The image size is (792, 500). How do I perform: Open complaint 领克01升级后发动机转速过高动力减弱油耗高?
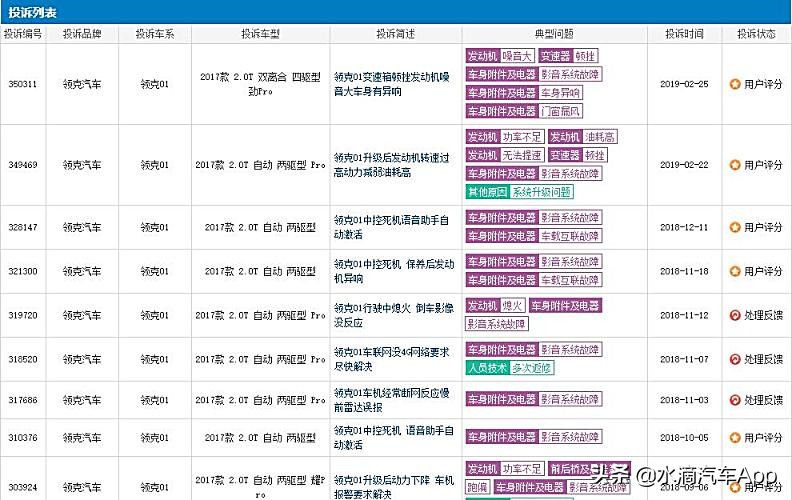pyautogui.click(x=392, y=165)
